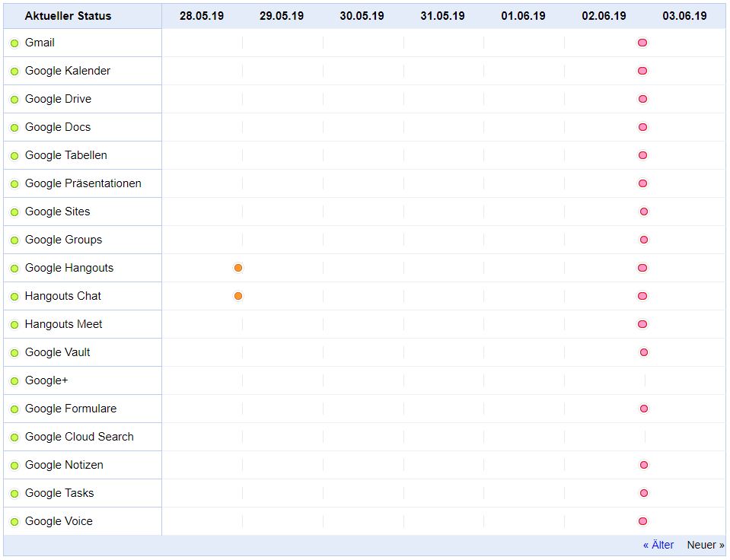Open the pink outage dot in Google Voice row

[x=643, y=521]
